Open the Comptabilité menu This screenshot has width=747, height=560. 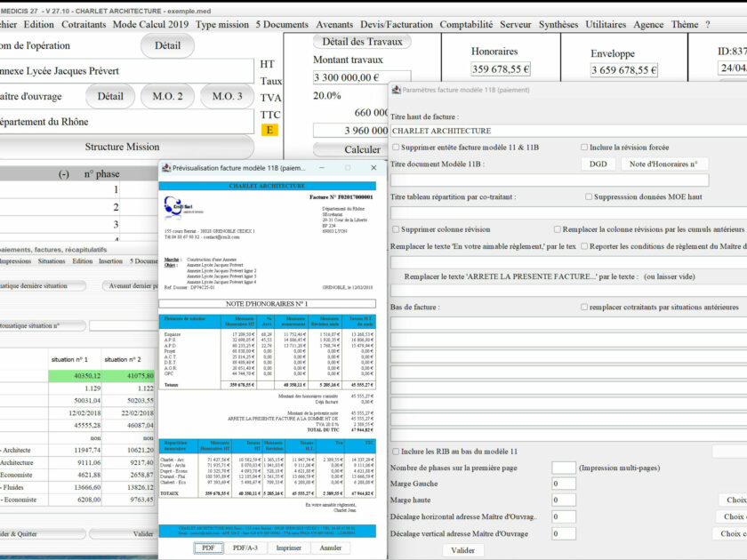click(x=466, y=24)
